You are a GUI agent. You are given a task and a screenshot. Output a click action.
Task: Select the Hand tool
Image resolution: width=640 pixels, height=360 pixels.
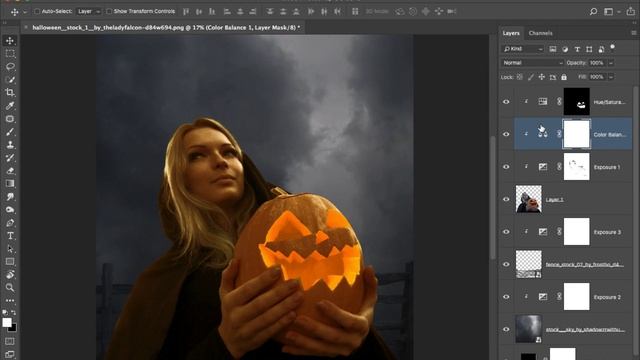coord(10,275)
